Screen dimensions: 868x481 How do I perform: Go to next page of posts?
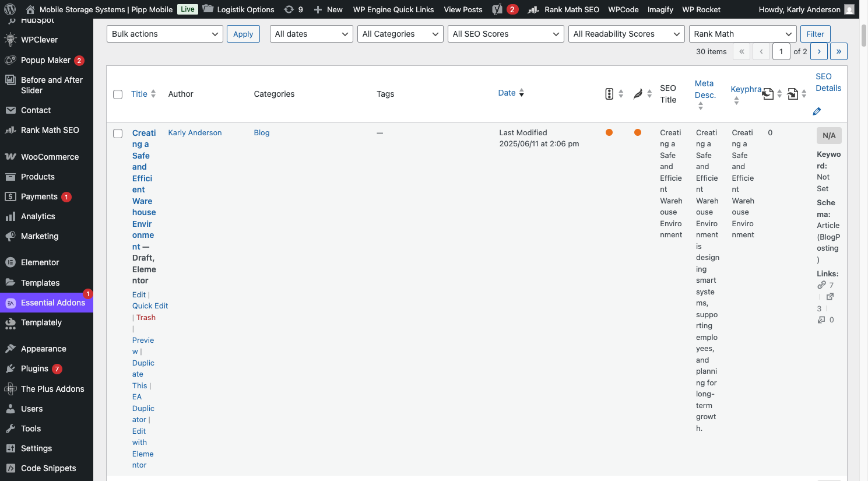pyautogui.click(x=819, y=51)
